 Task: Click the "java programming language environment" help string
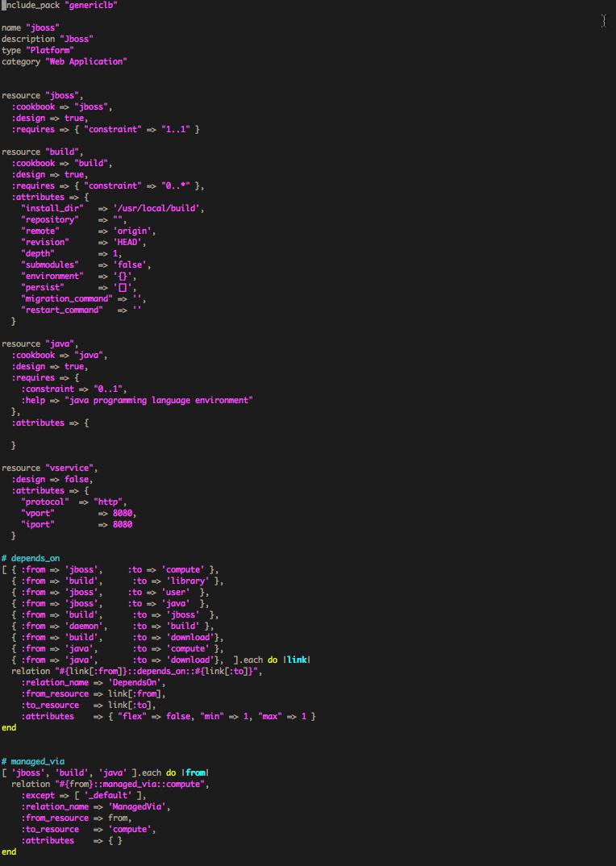pos(159,400)
